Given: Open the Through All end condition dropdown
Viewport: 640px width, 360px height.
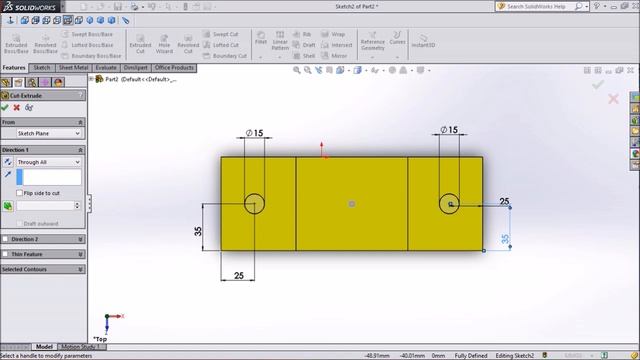Looking at the screenshot, I should [x=49, y=162].
